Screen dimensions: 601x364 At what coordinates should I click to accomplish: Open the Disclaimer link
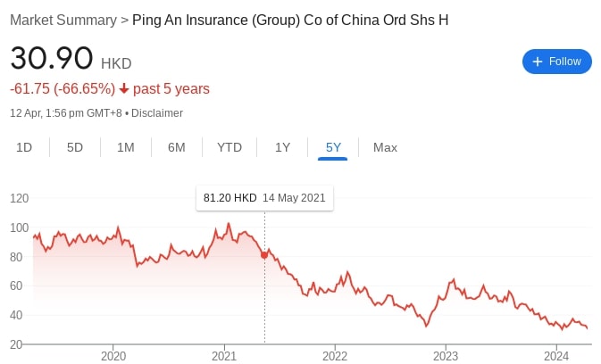pyautogui.click(x=157, y=113)
